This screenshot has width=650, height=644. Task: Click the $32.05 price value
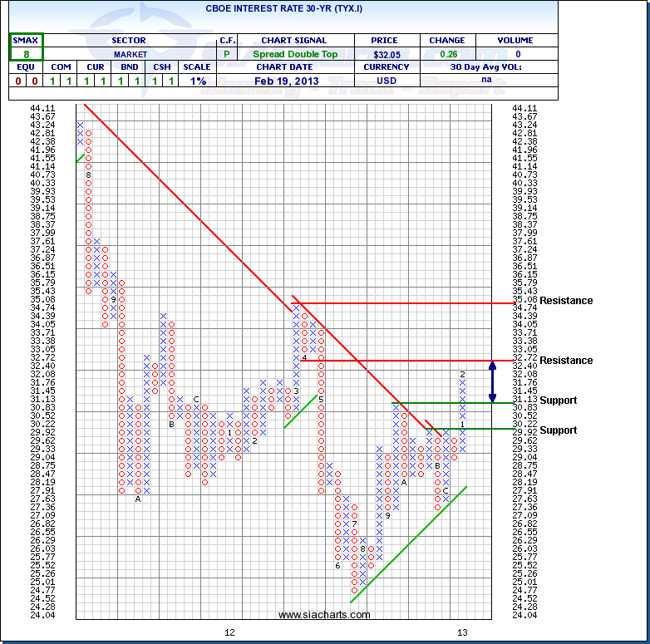(x=384, y=53)
